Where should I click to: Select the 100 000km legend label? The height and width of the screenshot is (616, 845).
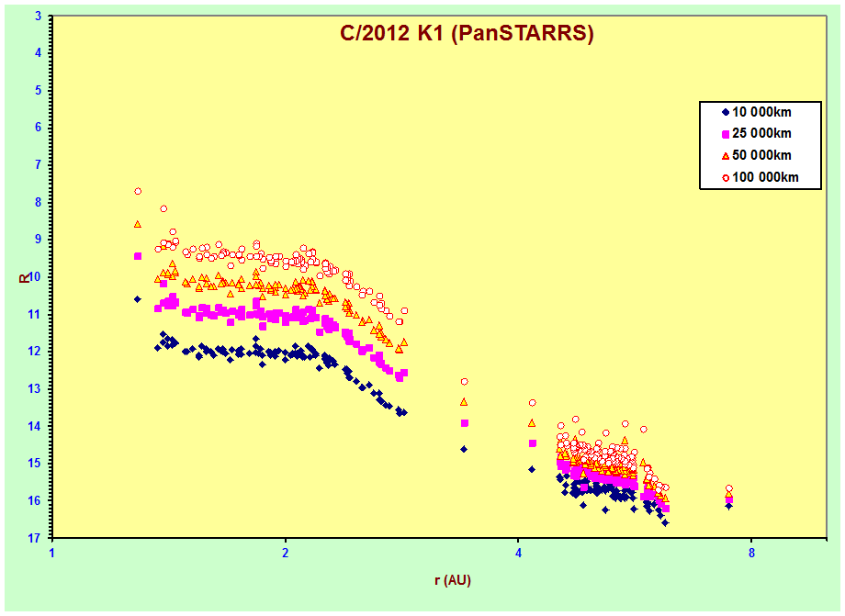coord(765,177)
